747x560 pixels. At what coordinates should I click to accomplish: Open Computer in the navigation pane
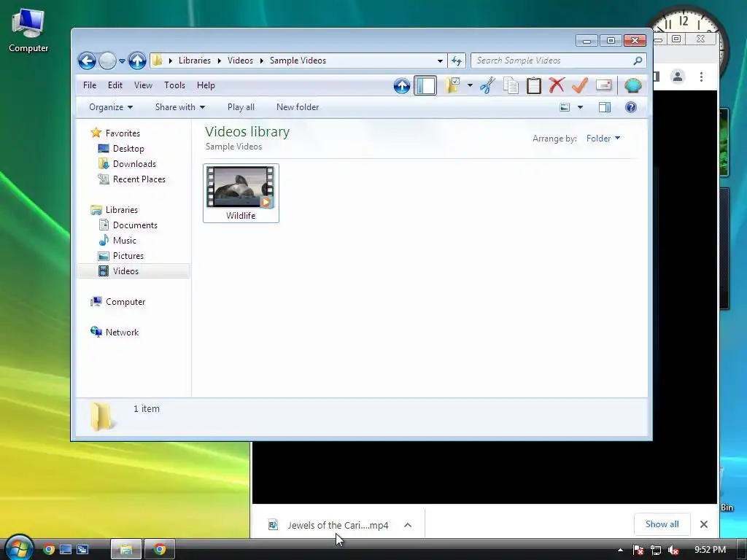[125, 302]
